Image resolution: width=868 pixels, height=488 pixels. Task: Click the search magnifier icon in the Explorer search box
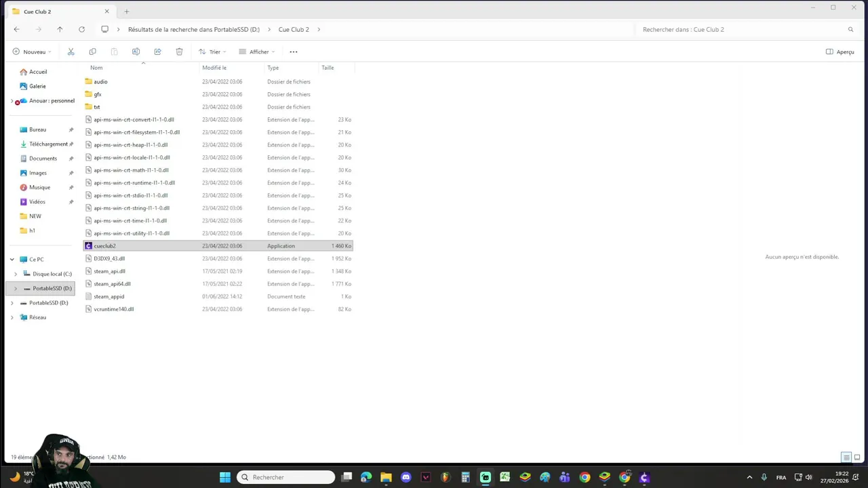click(850, 29)
